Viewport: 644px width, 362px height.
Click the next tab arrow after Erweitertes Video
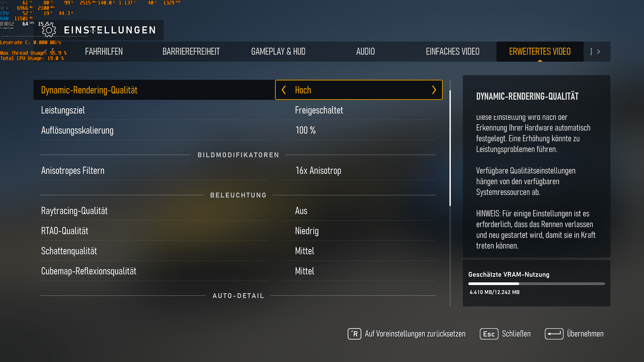[599, 52]
